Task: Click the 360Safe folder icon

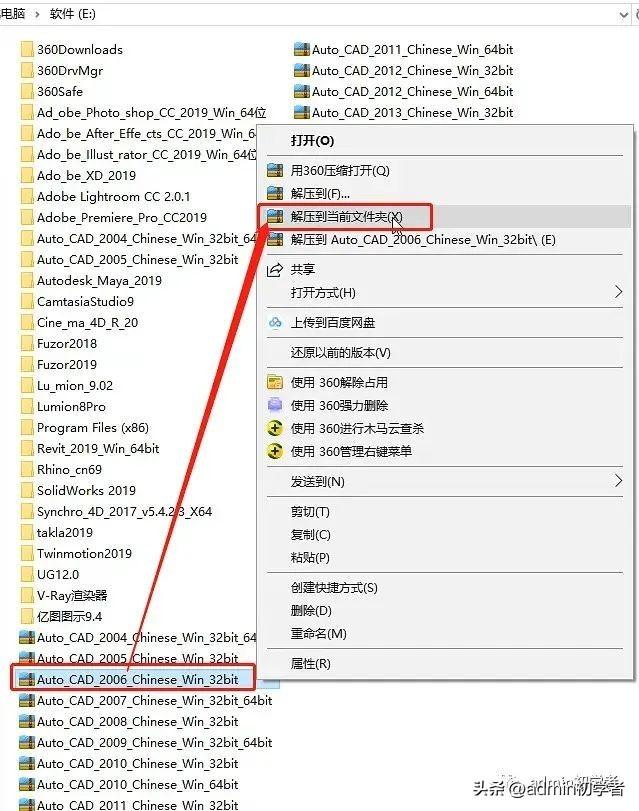Action: 27,92
